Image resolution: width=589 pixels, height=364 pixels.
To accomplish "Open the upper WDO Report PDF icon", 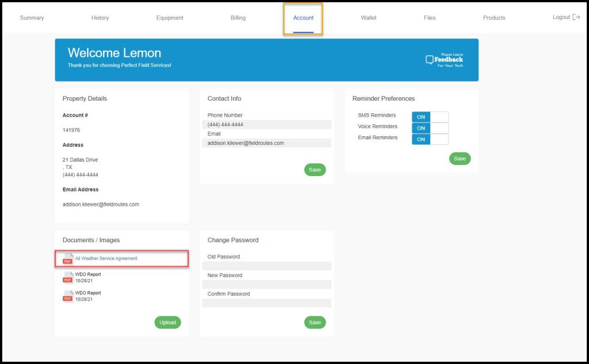I will 68,278.
